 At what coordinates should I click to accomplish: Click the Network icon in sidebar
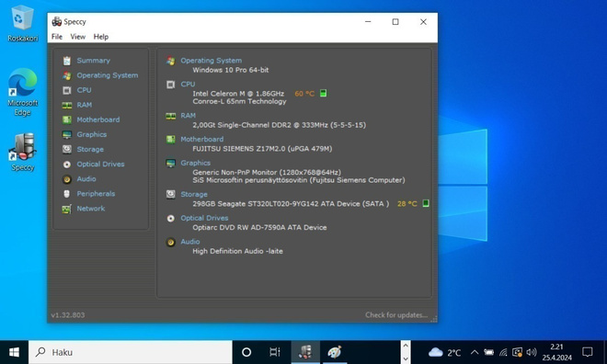(67, 209)
